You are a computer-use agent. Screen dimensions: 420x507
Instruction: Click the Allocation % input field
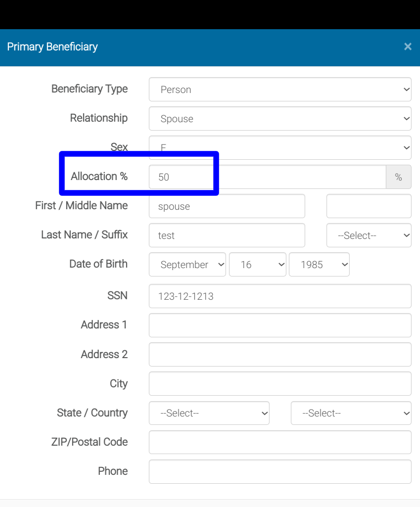[267, 177]
